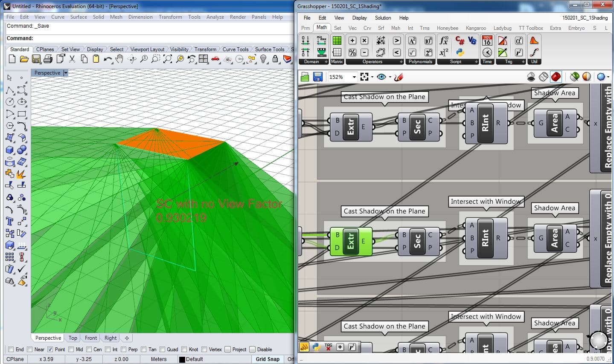Click the Pan hand tool in Rhino toolbar
Image resolution: width=614 pixels, height=364 pixels.
[119, 59]
